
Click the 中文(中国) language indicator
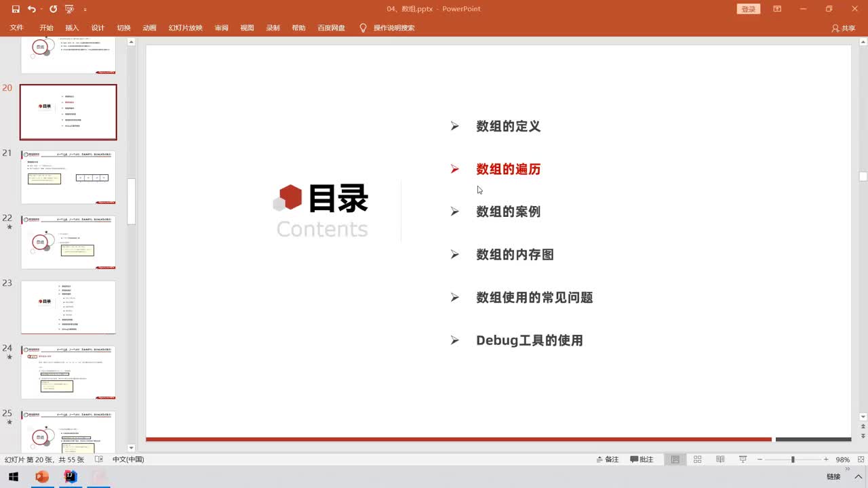(128, 460)
